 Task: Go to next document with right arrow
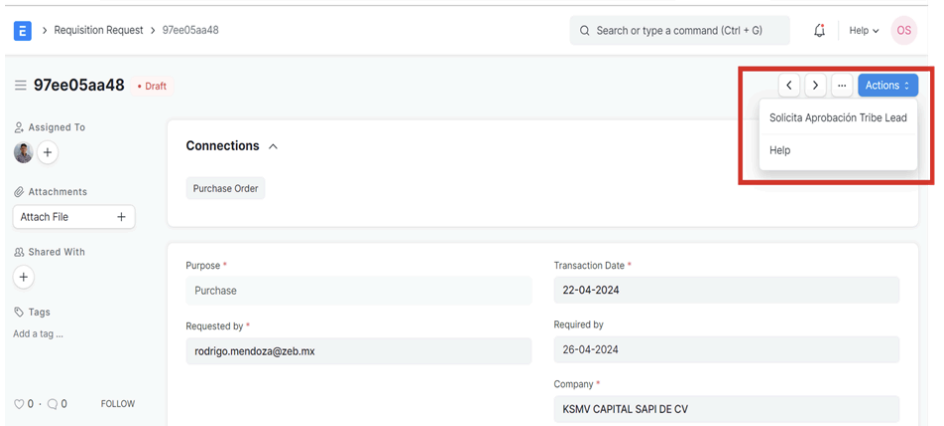tap(816, 86)
